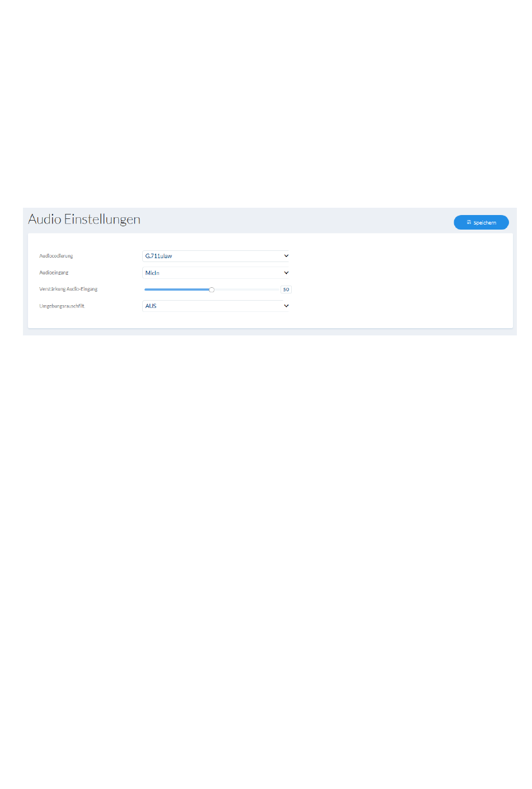Click the gain value box showing 50
The height and width of the screenshot is (789, 532).
[x=286, y=290]
